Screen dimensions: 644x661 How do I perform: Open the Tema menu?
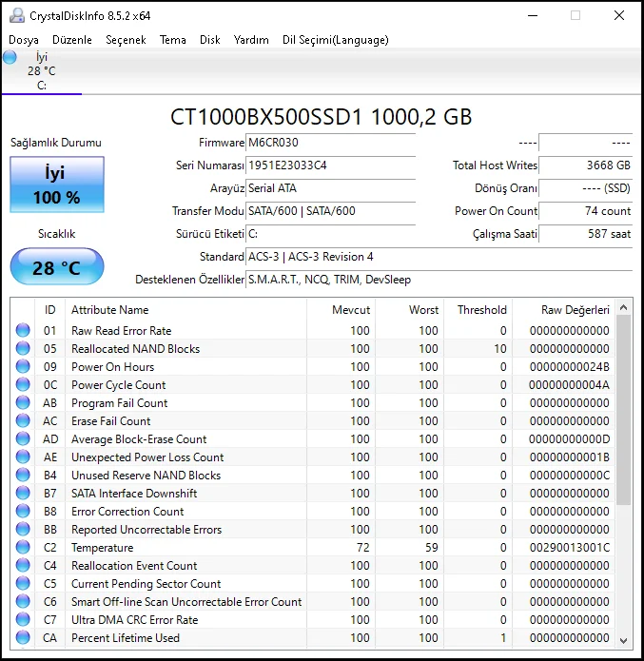172,40
